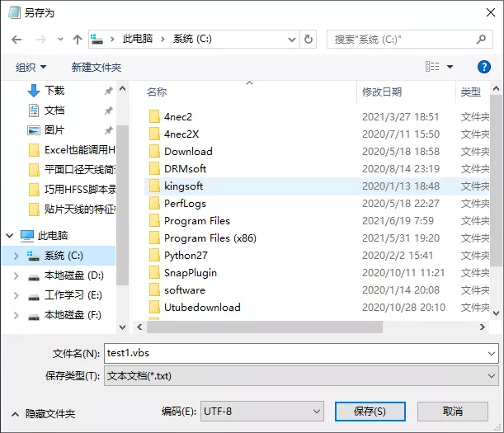The width and height of the screenshot is (504, 433).
Task: Select the Python27 folder icon
Action: [x=154, y=255]
